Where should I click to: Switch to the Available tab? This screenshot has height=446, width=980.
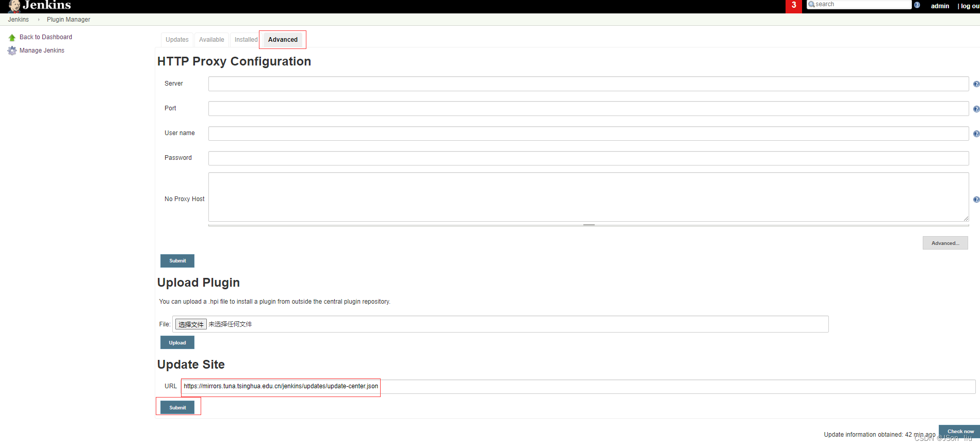pyautogui.click(x=211, y=40)
